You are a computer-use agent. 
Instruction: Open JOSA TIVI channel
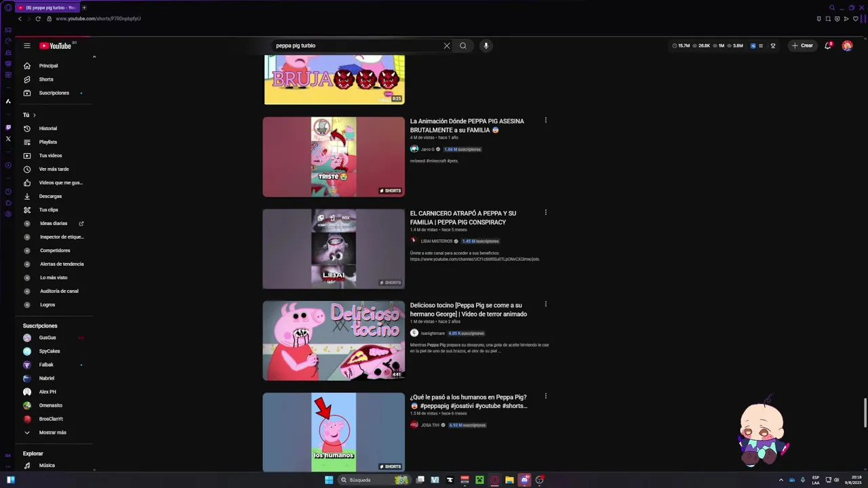click(x=430, y=425)
